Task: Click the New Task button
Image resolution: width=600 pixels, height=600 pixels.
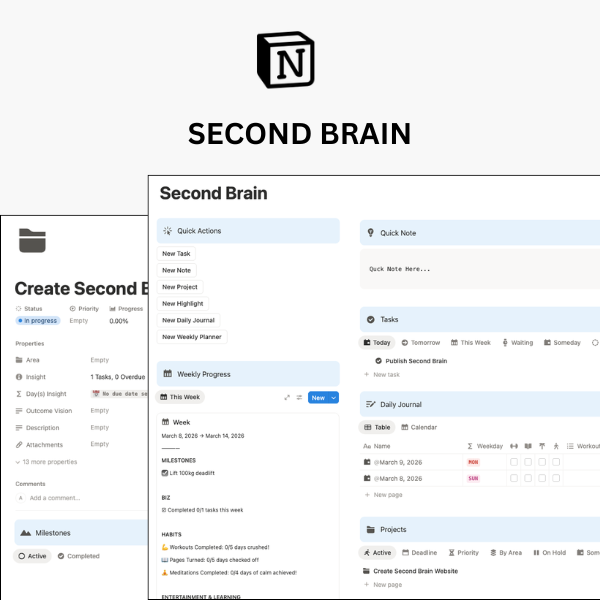Action: 176,253
